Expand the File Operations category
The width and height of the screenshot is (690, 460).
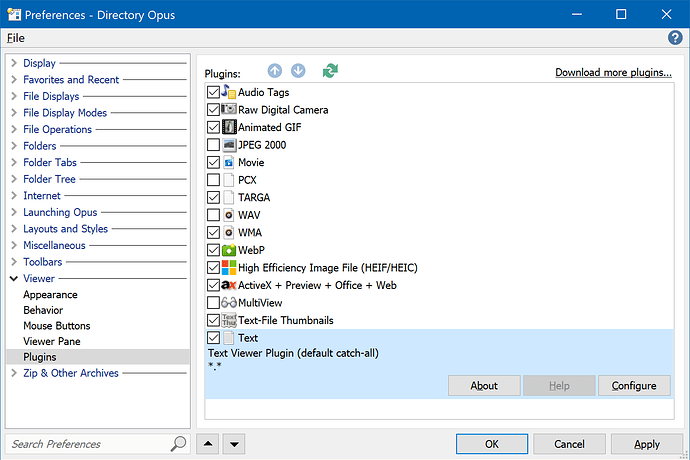pyautogui.click(x=14, y=129)
